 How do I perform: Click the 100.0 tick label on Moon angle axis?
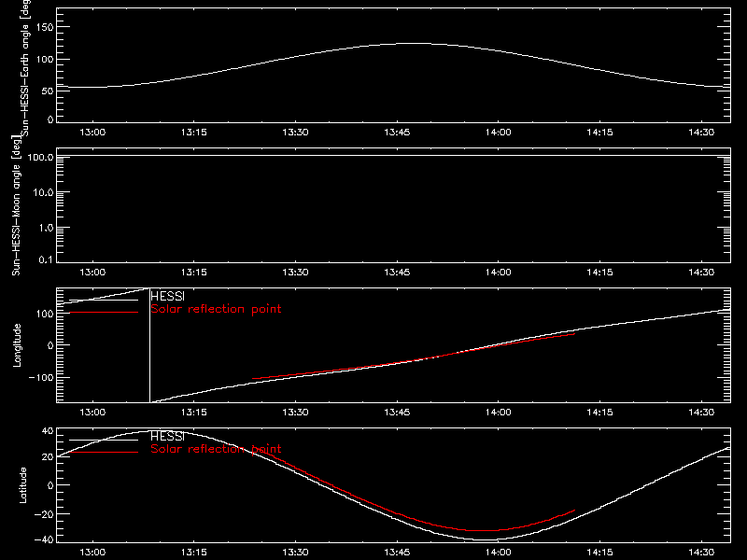tap(40, 157)
